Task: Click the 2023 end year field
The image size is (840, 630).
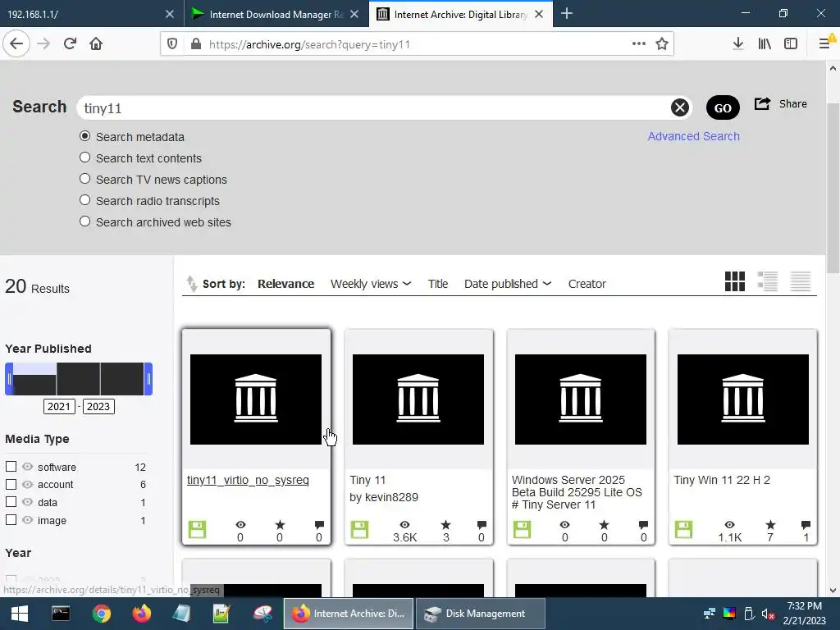Action: tap(98, 406)
